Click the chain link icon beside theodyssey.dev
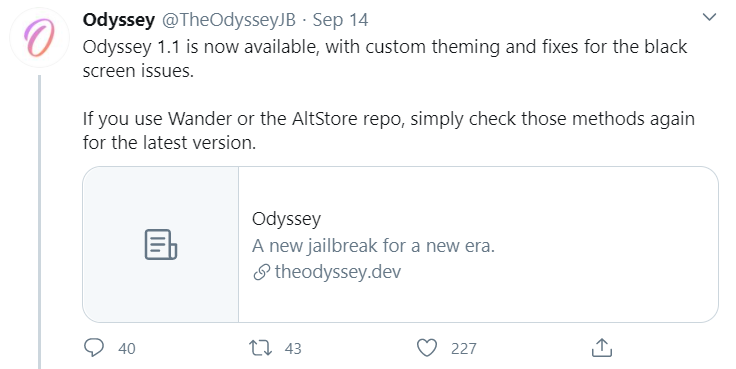Screen dimensions: 736x369 [261, 272]
